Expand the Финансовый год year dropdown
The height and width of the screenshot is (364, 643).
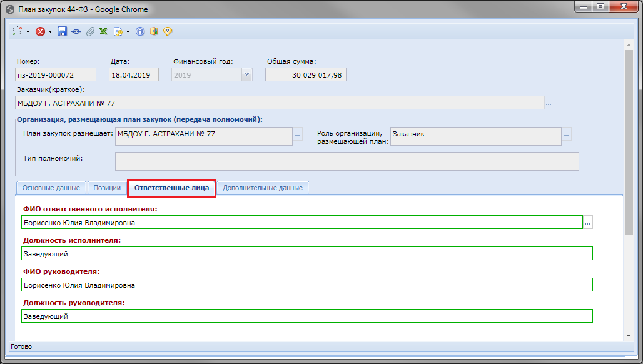246,74
